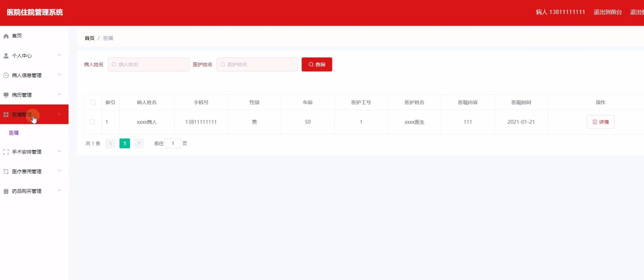
Task: Click the xxxx病人 name cell
Action: click(x=147, y=122)
